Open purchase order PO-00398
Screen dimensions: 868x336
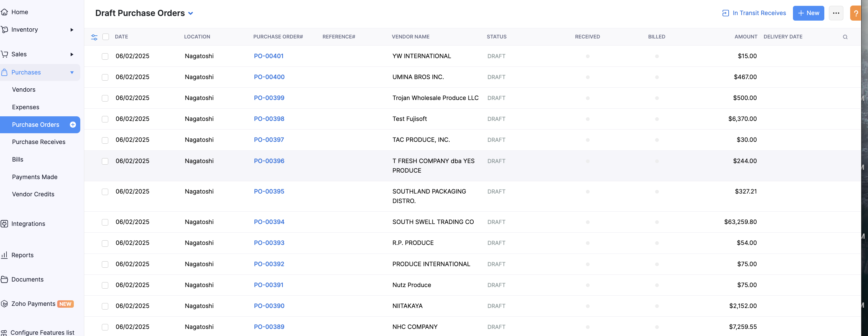(269, 119)
